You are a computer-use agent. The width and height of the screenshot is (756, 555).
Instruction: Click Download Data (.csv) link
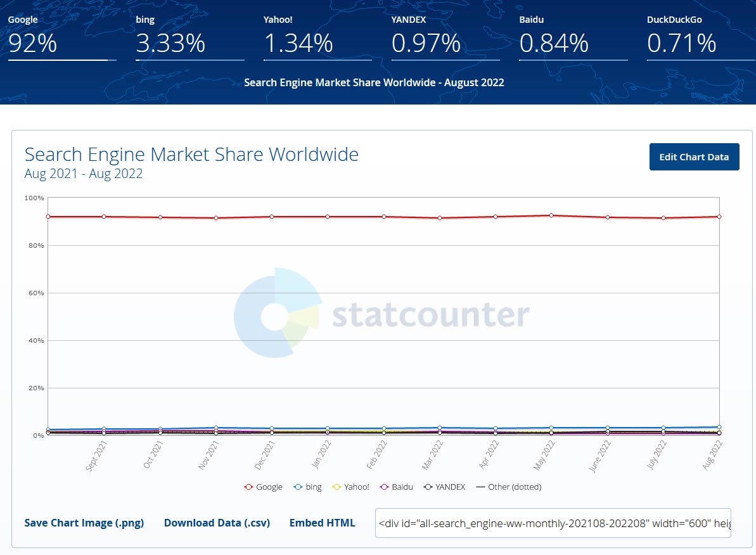point(217,523)
